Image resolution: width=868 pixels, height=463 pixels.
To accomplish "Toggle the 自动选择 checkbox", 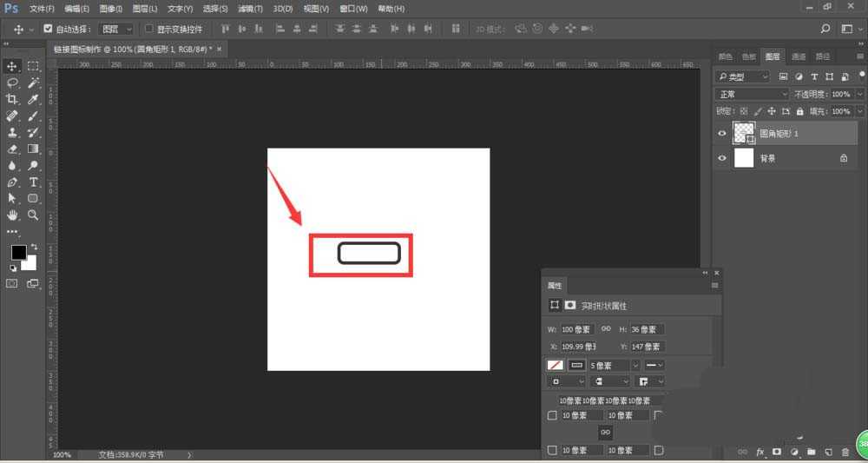I will (49, 29).
